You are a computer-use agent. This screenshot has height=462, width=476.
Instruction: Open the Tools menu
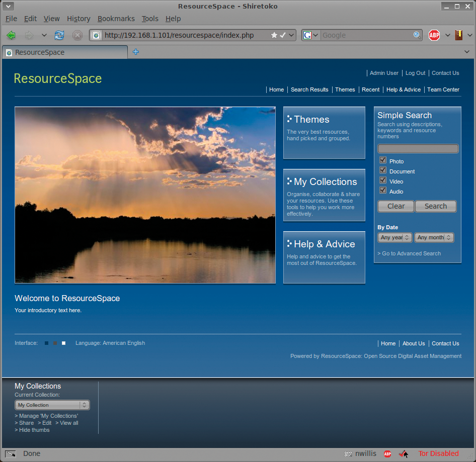pyautogui.click(x=150, y=19)
